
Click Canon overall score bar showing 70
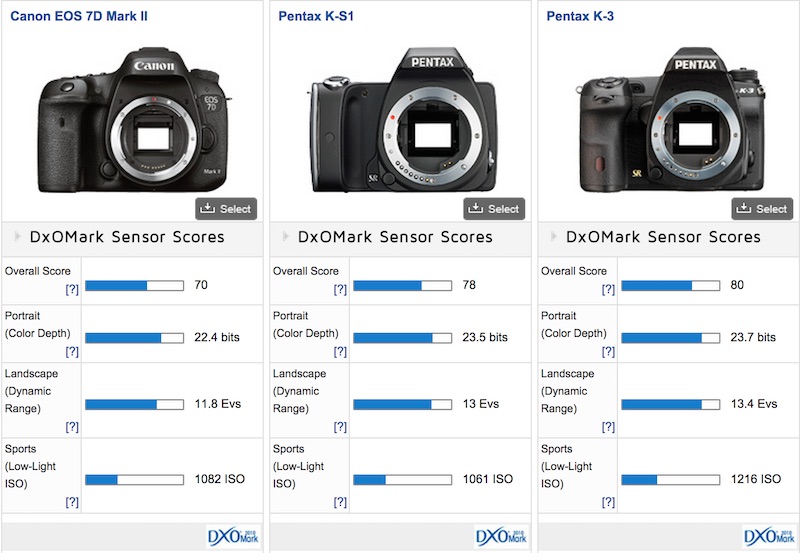(x=135, y=286)
